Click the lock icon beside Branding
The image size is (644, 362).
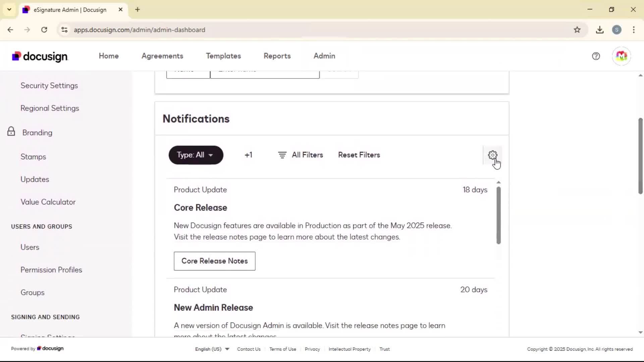coord(11,131)
